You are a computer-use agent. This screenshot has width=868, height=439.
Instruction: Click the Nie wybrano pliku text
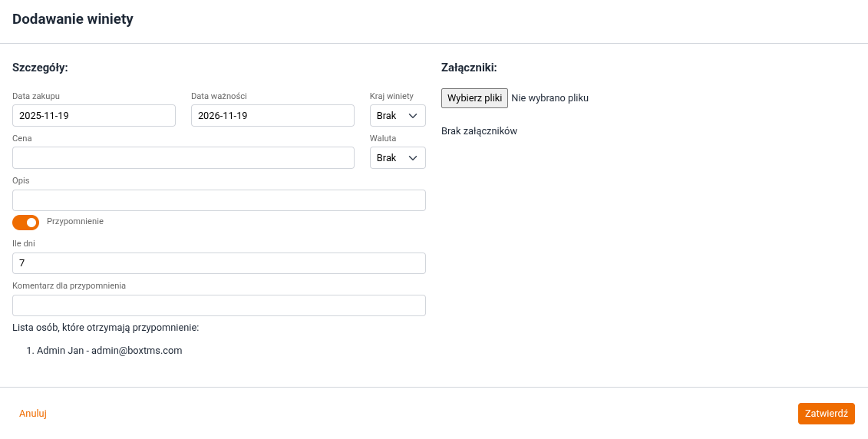point(550,98)
